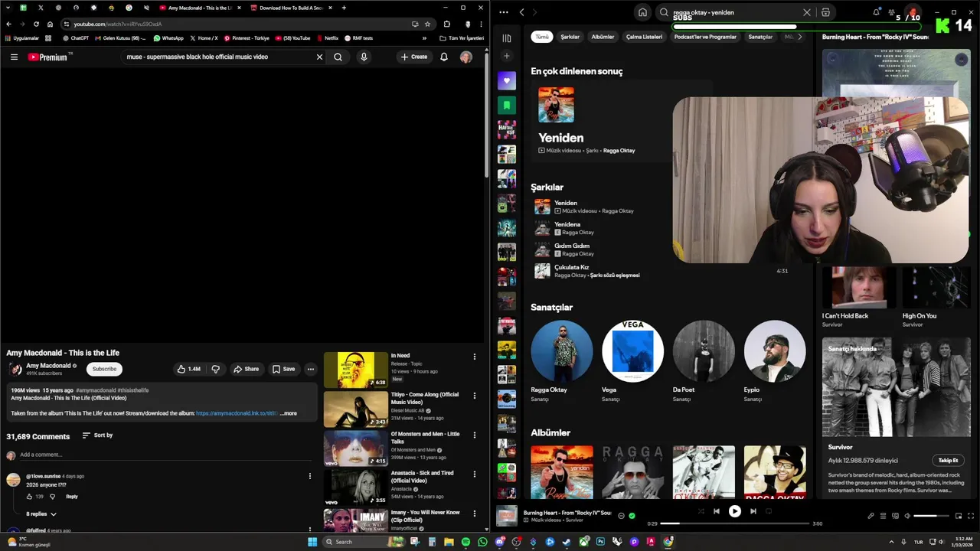Reload the page in Chrome
The width and height of the screenshot is (980, 551).
click(x=36, y=24)
